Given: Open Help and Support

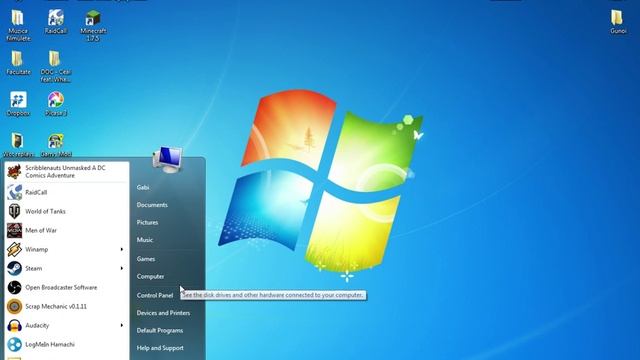Looking at the screenshot, I should click(160, 348).
